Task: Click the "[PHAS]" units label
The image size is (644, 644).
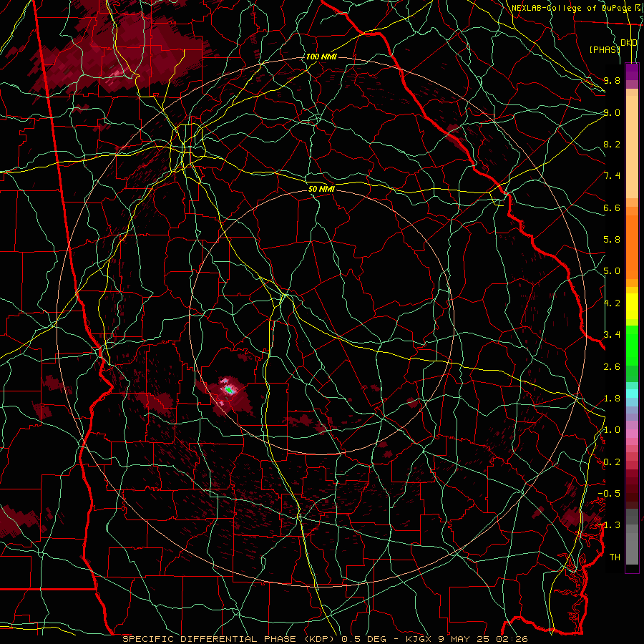Action: pos(604,50)
